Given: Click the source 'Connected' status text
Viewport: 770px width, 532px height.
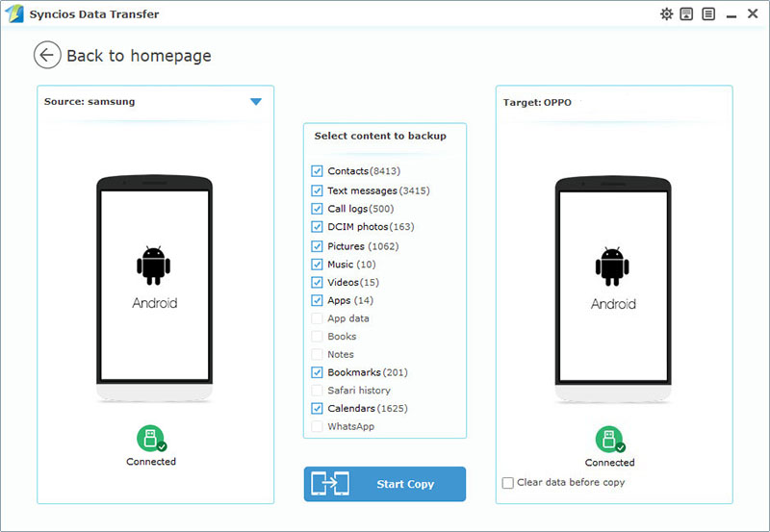Looking at the screenshot, I should click(x=151, y=462).
